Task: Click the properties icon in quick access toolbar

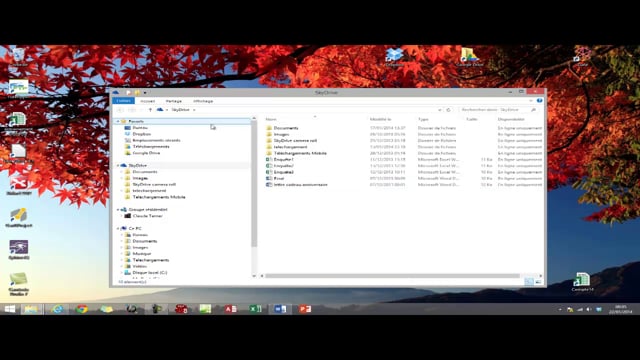Action: [x=129, y=93]
